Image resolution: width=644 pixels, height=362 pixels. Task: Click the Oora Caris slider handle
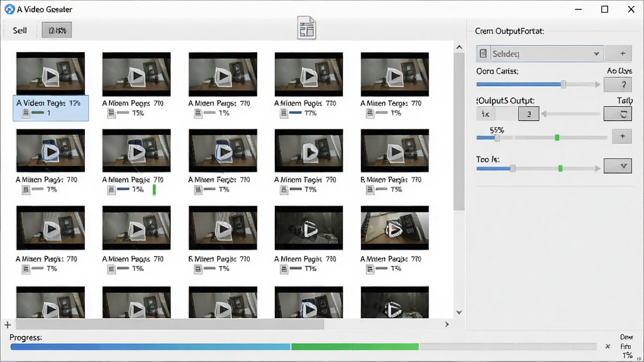pos(563,84)
